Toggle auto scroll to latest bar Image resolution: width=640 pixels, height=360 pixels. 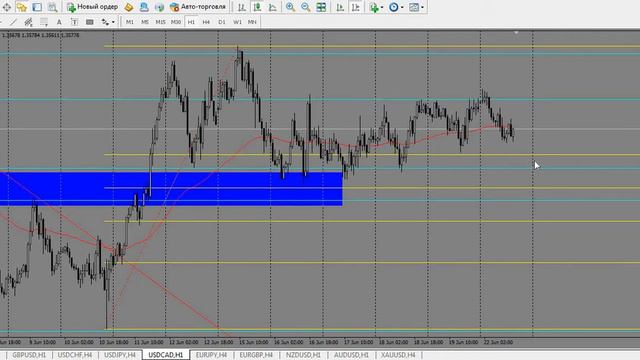340,7
